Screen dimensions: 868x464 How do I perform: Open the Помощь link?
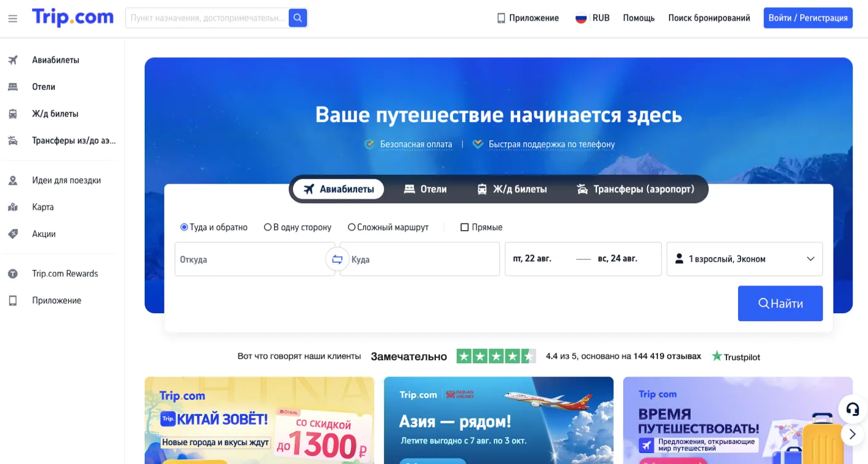click(639, 18)
